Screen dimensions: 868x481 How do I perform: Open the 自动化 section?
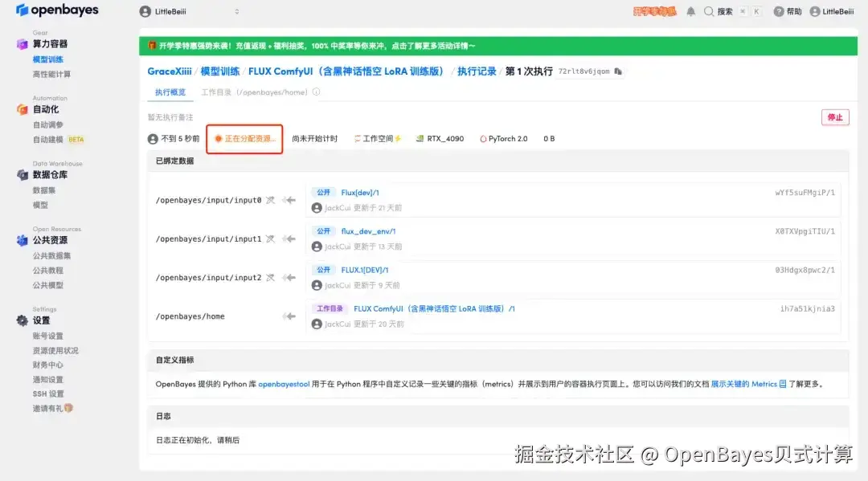click(x=45, y=109)
